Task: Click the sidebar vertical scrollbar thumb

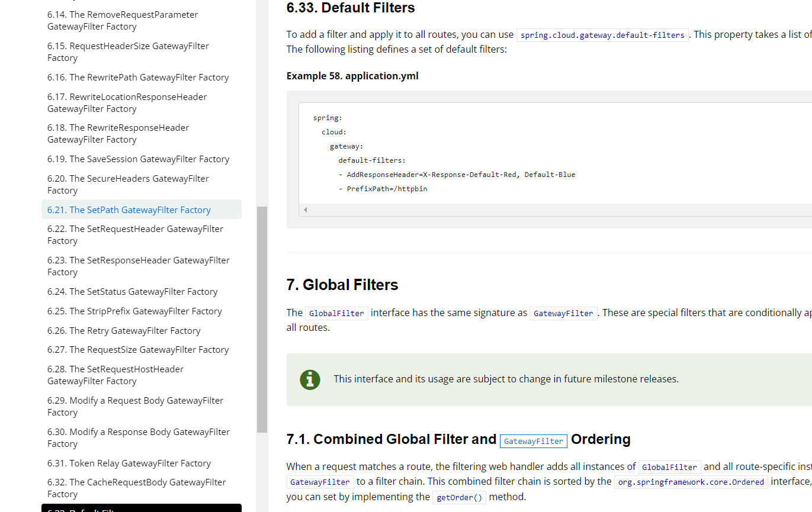Action: pos(262,320)
